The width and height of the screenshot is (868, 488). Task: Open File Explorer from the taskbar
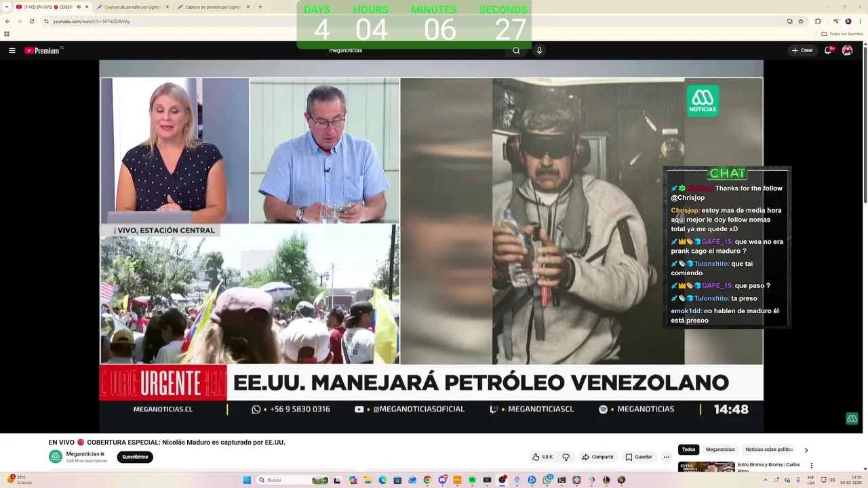(368, 480)
